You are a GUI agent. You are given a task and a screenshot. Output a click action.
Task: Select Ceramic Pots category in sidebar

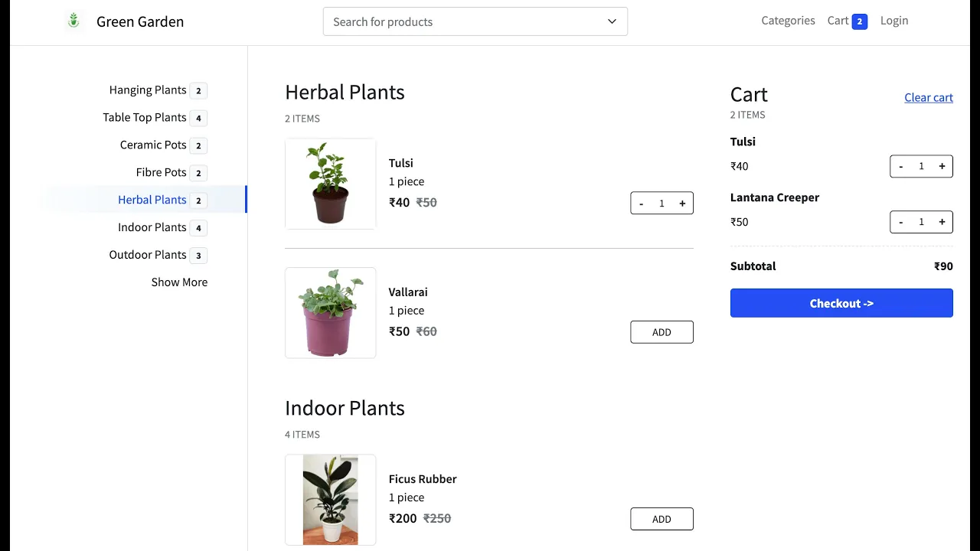(x=153, y=145)
